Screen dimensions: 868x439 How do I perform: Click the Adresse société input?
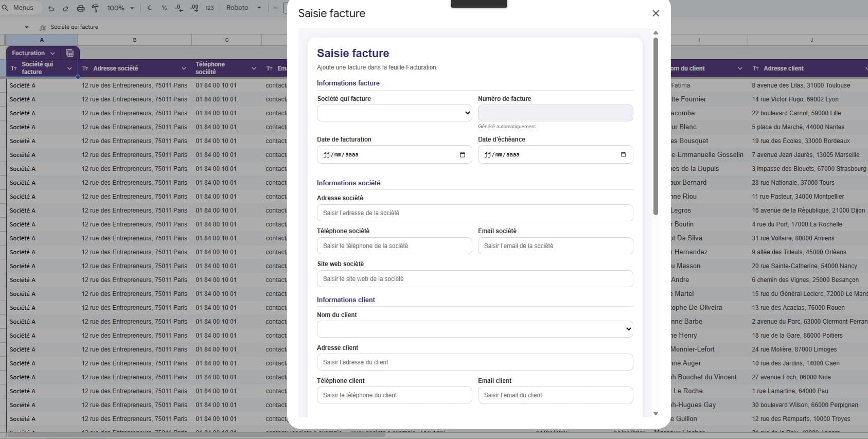(x=475, y=213)
